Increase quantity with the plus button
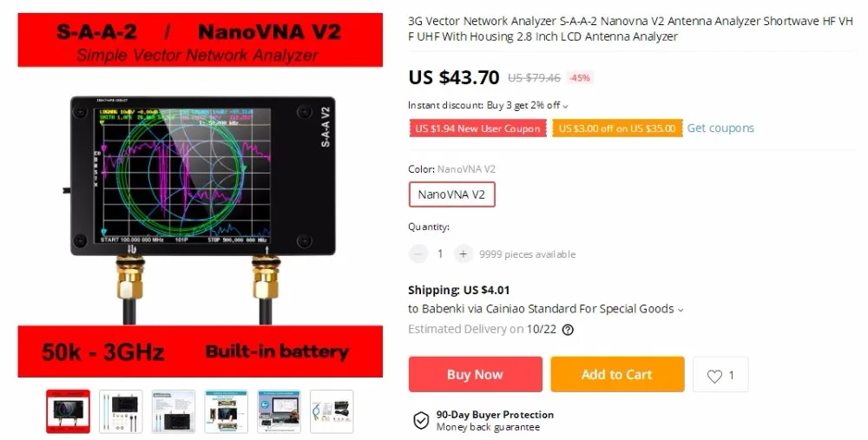This screenshot has height=440, width=868. pyautogui.click(x=464, y=254)
